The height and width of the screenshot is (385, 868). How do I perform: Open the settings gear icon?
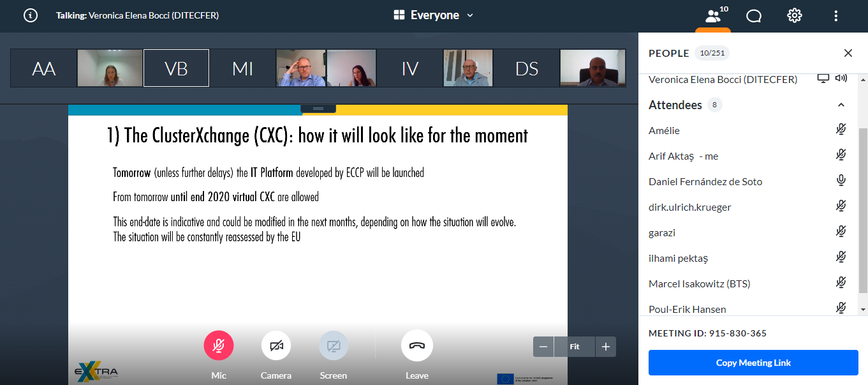[x=795, y=15]
